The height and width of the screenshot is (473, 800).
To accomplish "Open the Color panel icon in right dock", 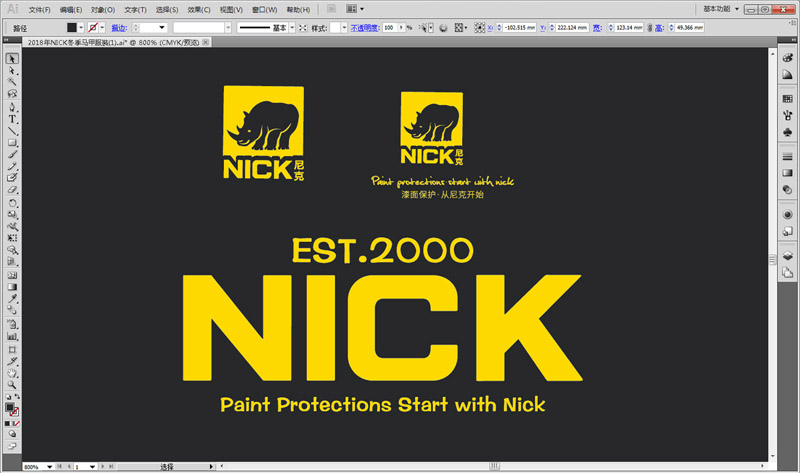I will click(x=788, y=58).
